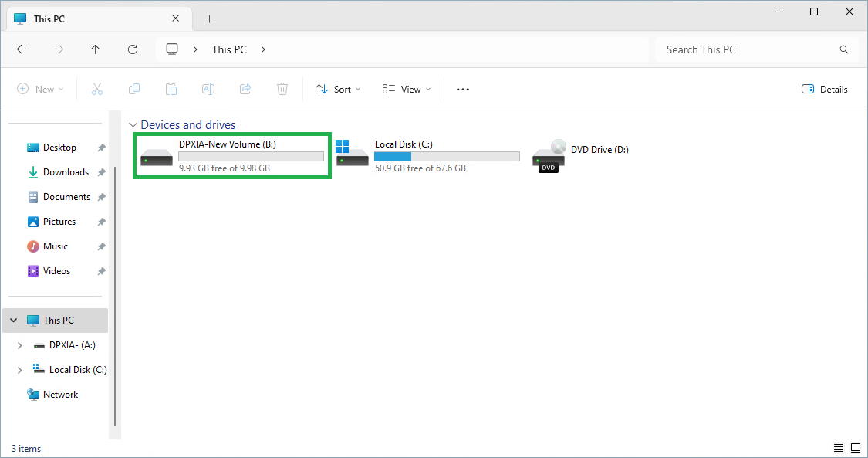Open a new tab with plus button
Image resolution: width=868 pixels, height=458 pixels.
point(209,19)
